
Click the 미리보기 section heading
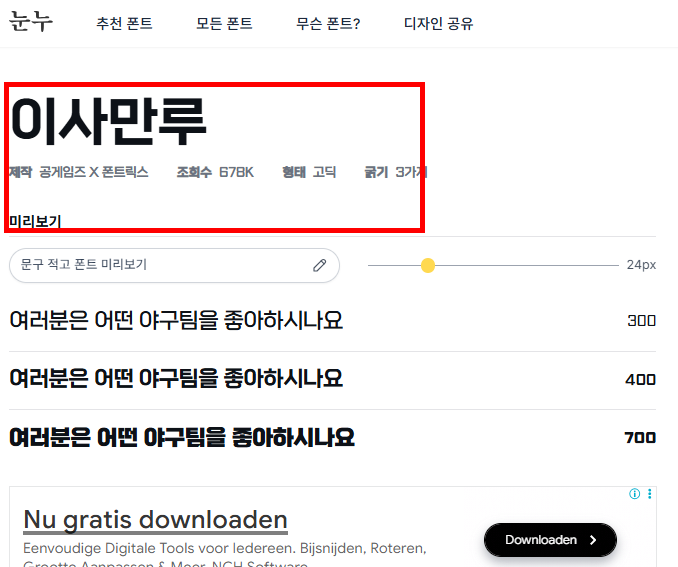click(x=35, y=221)
